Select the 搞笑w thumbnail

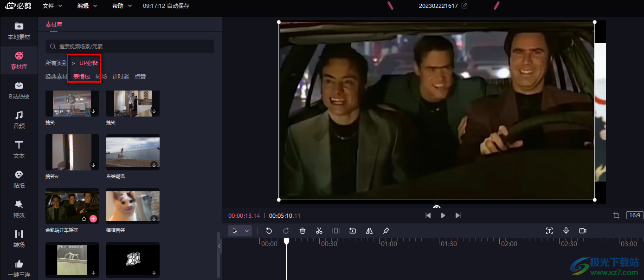[72, 152]
